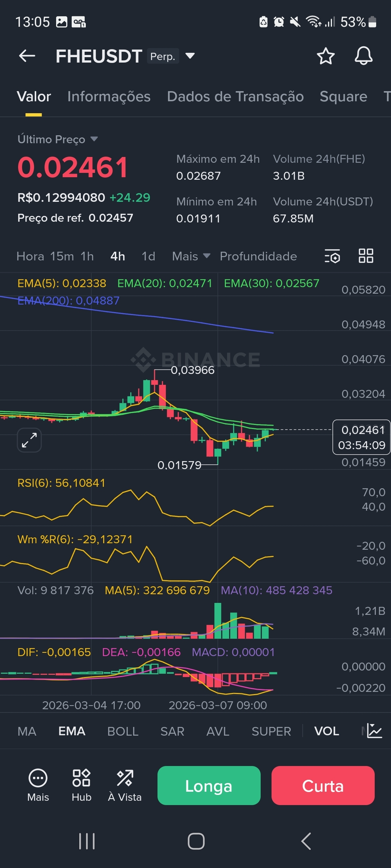Open the alarm status bar icon
This screenshot has height=868, width=391.
[279, 22]
